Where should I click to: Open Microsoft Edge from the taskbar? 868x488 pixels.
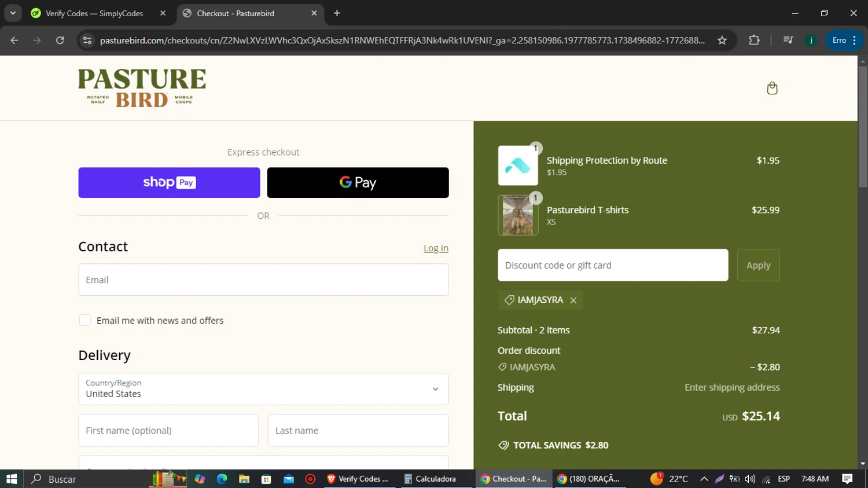[x=222, y=479]
